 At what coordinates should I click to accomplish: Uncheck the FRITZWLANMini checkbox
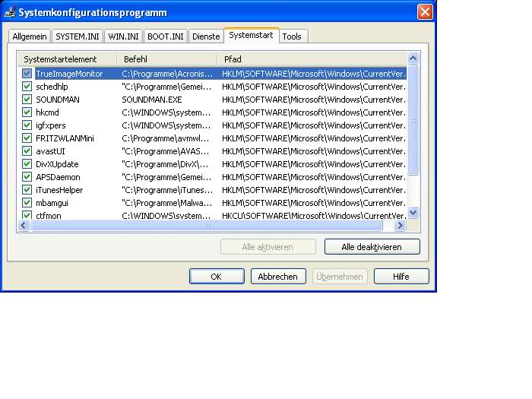click(27, 138)
